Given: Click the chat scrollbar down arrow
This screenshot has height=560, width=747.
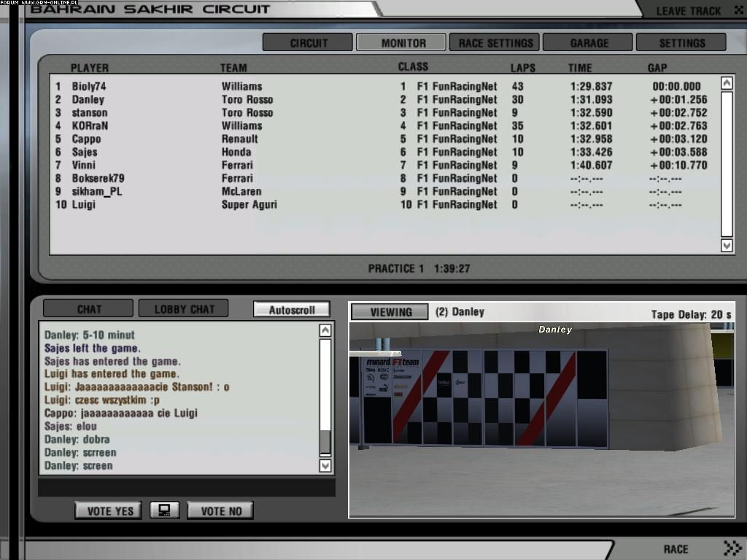Looking at the screenshot, I should 325,465.
